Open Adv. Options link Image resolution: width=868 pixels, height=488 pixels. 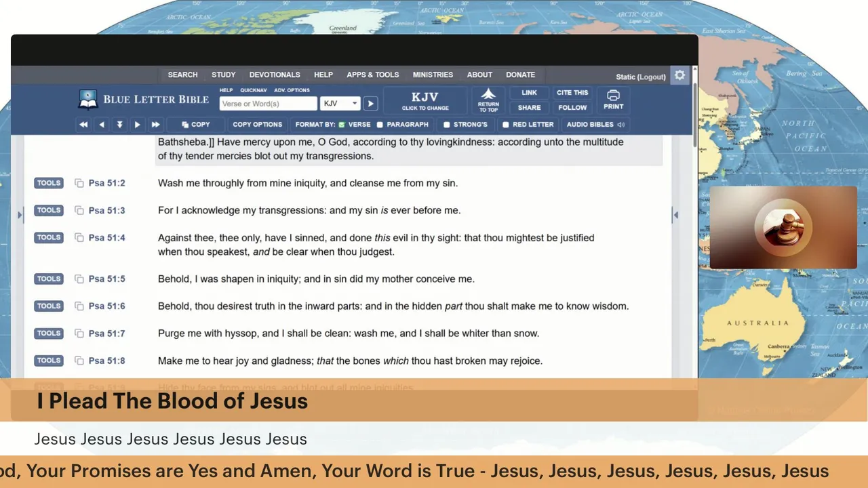point(292,90)
